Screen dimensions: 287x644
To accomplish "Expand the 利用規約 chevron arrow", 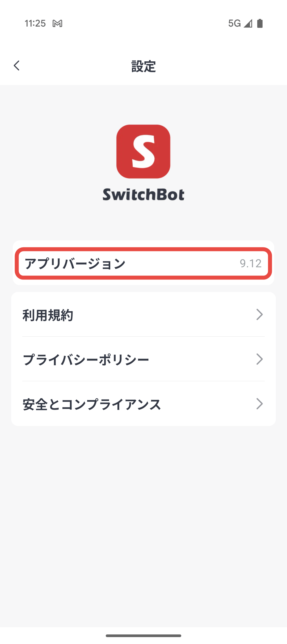I will pos(259,315).
